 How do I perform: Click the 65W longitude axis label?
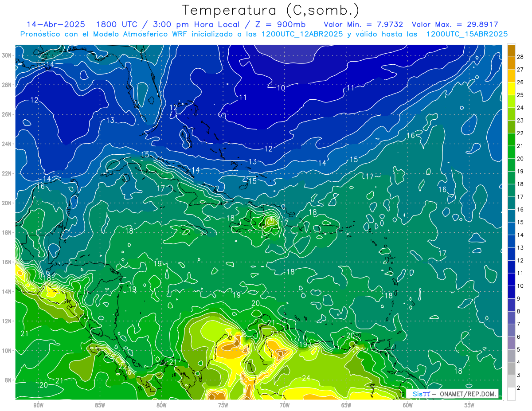[346, 405]
